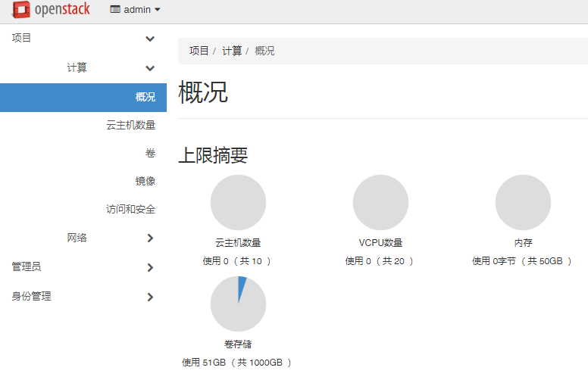Click the 云主机数量 chart label
Viewport: 588px width, 380px height.
pyautogui.click(x=238, y=243)
